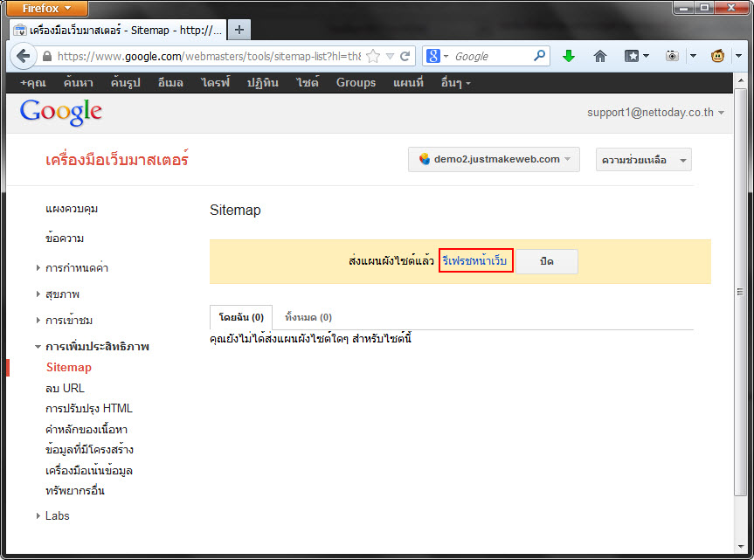754x560 pixels.
Task: Bookmark this page with the star icon
Action: pos(373,56)
